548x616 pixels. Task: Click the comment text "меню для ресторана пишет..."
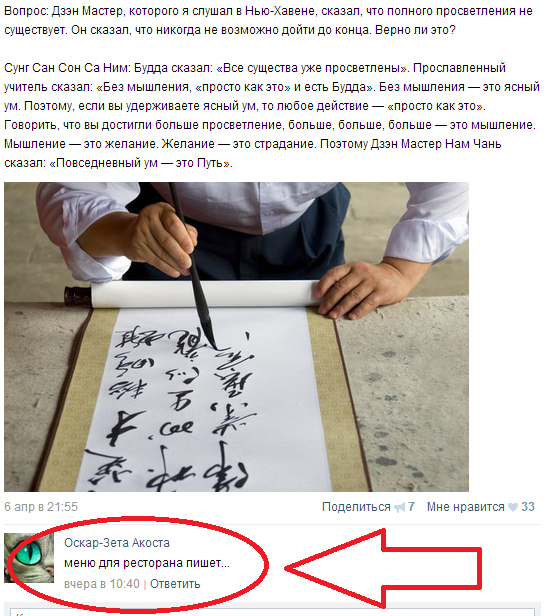(147, 563)
